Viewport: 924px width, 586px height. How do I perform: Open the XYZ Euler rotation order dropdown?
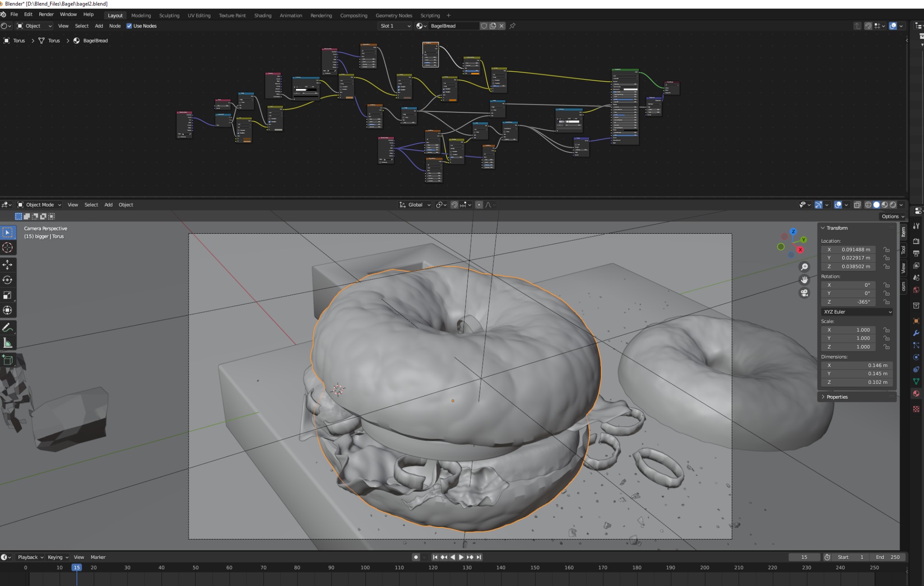click(x=856, y=312)
